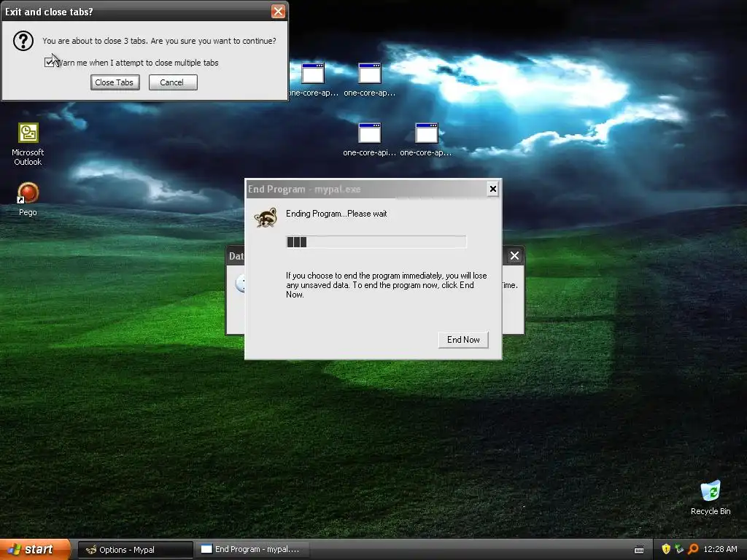Viewport: 747px width, 560px height.
Task: Click 'Ending Program...Please wait' text
Action: pos(336,214)
